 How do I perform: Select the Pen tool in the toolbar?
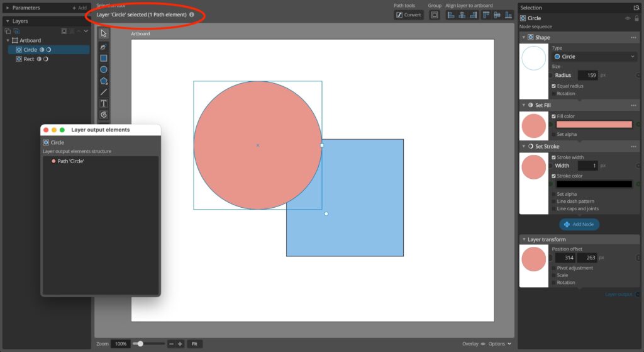coord(104,47)
